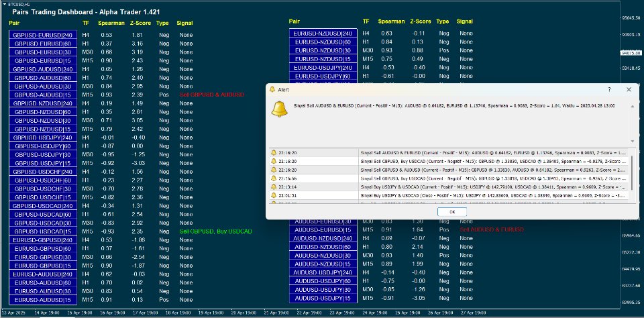Click bell icon of the 22:15:56 alert row
644x318 pixels.
274,178
